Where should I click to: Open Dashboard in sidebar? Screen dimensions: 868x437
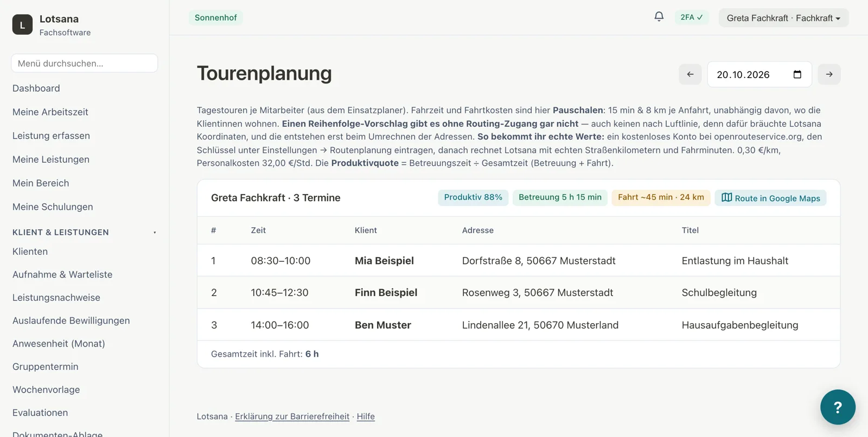pos(36,88)
